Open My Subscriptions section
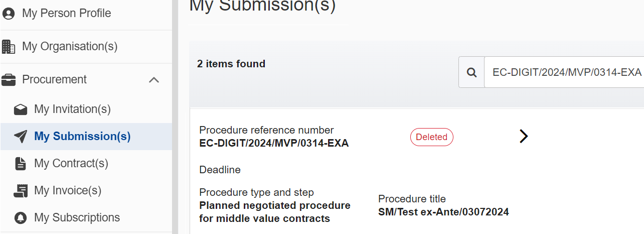The width and height of the screenshot is (644, 234). [77, 218]
